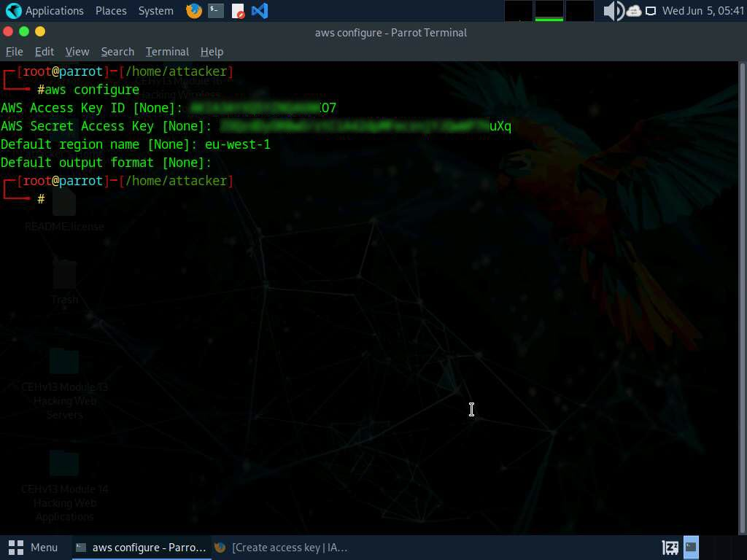Viewport: 747px width, 560px height.
Task: Open the Help menu
Action: (x=212, y=52)
